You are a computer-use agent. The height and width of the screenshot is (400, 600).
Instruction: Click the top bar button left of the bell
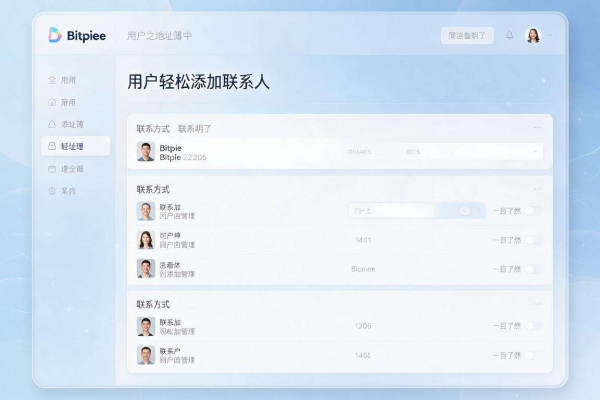(467, 36)
